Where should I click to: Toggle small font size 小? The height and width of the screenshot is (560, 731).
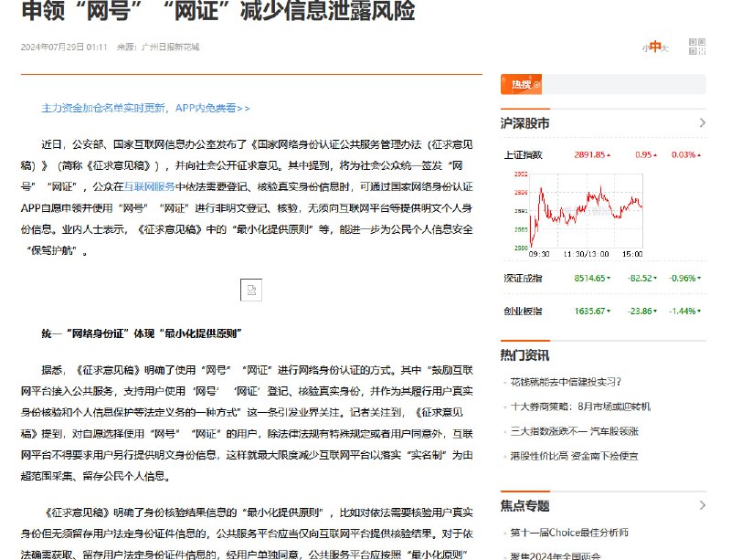644,46
